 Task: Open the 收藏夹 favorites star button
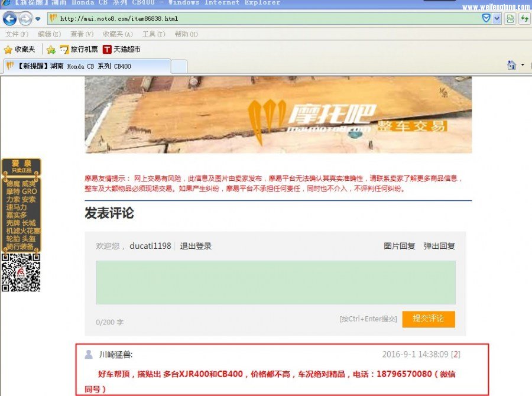pos(20,50)
